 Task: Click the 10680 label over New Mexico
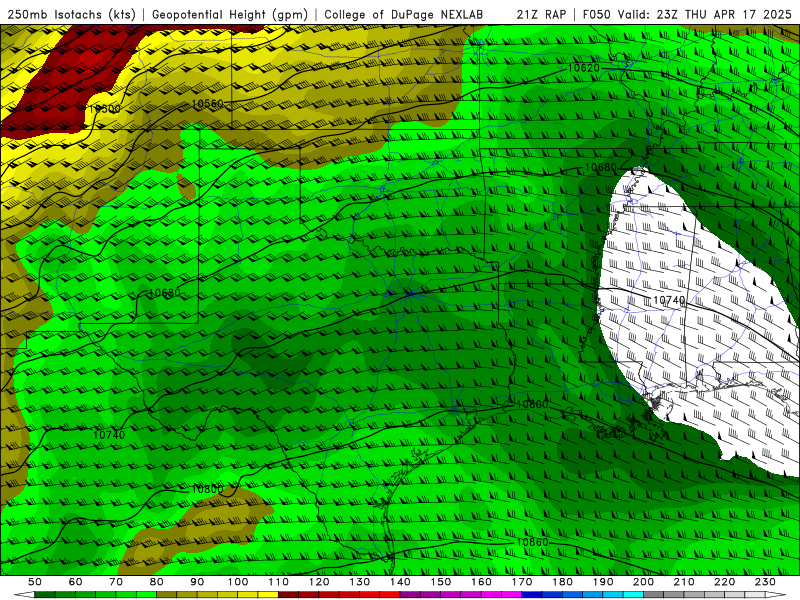165,293
